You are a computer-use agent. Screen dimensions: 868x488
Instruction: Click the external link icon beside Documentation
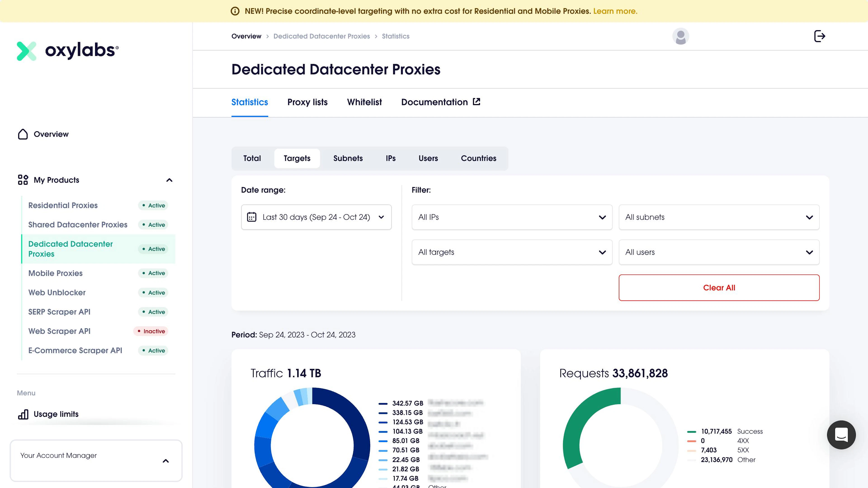(x=476, y=102)
